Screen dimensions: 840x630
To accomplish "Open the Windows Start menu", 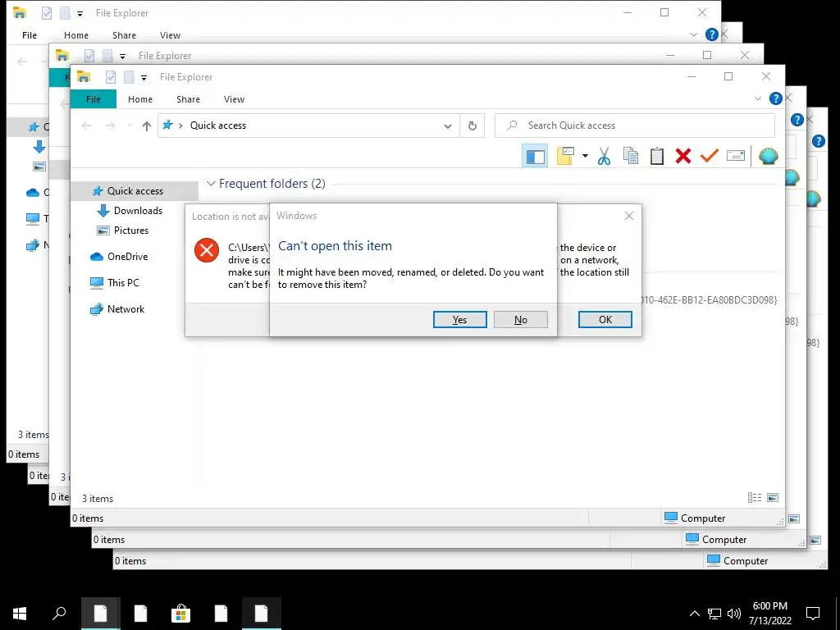I will (20, 614).
